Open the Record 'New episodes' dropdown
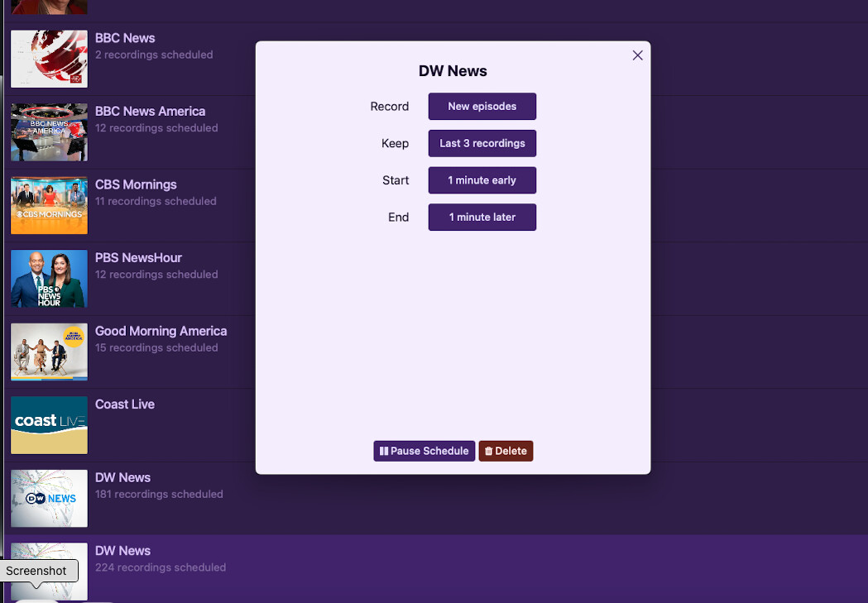868x603 pixels. [482, 107]
